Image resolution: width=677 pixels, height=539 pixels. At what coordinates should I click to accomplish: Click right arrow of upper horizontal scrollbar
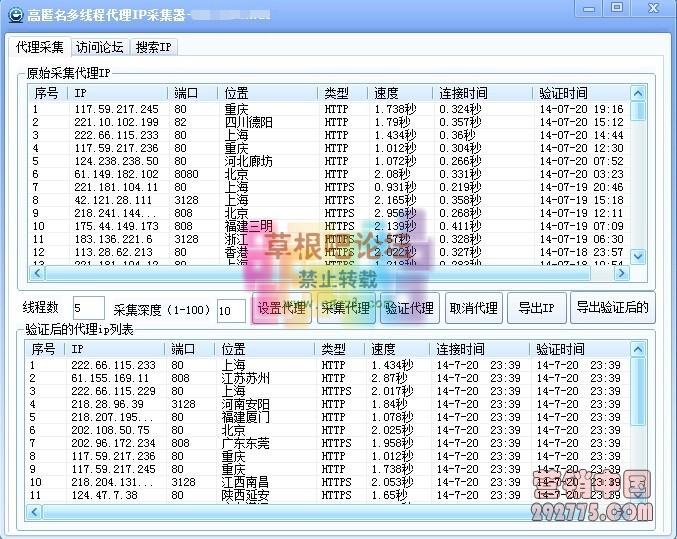click(x=621, y=273)
